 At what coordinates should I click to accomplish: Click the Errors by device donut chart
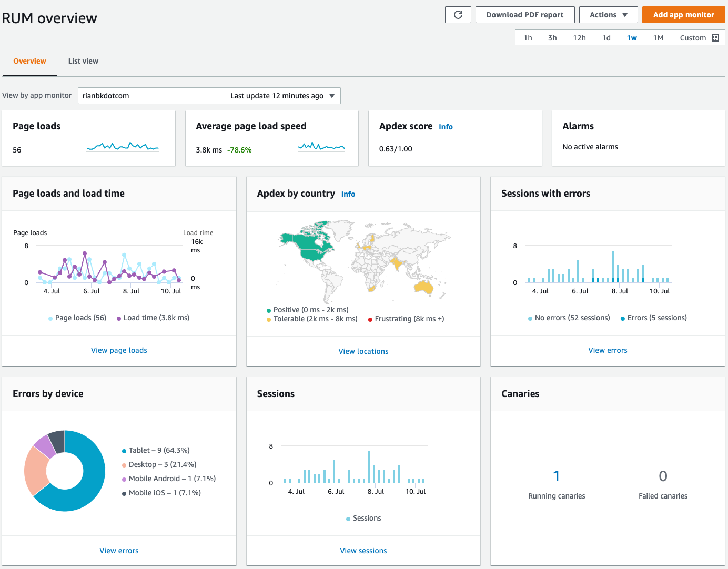click(65, 471)
